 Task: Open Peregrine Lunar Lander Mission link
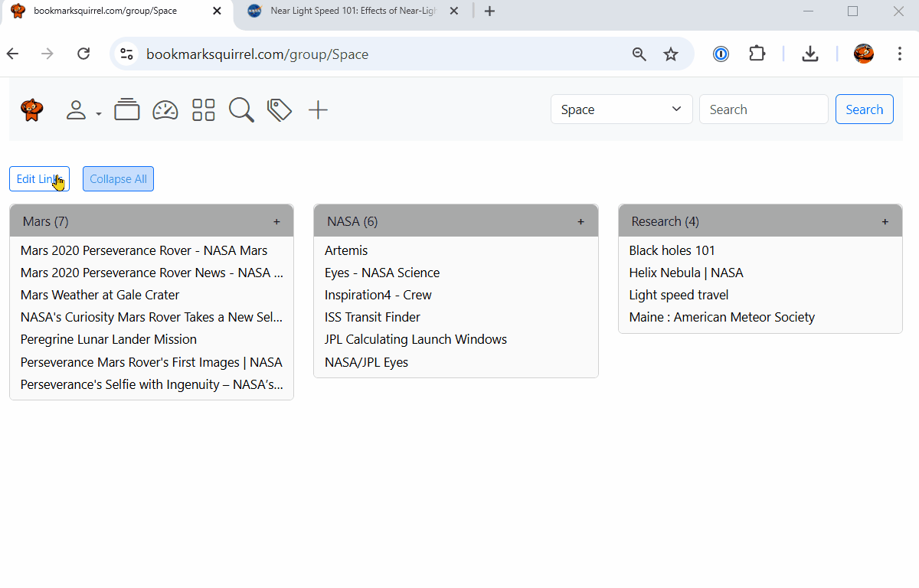point(109,339)
